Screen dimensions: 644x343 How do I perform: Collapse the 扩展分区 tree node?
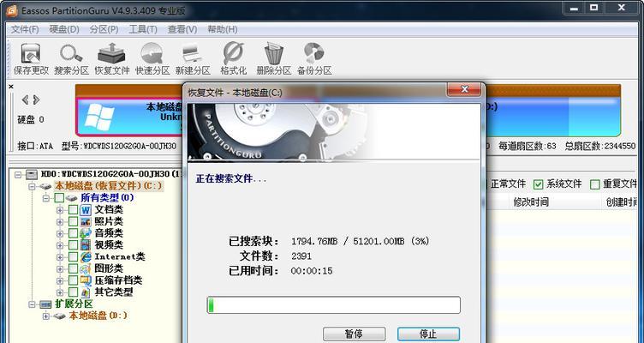point(32,304)
